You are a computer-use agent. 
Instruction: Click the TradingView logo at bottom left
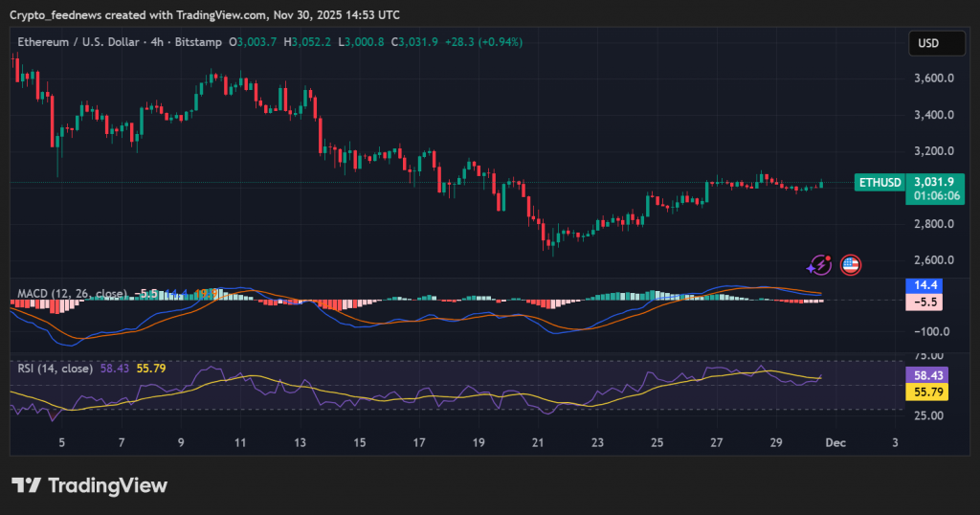click(89, 485)
